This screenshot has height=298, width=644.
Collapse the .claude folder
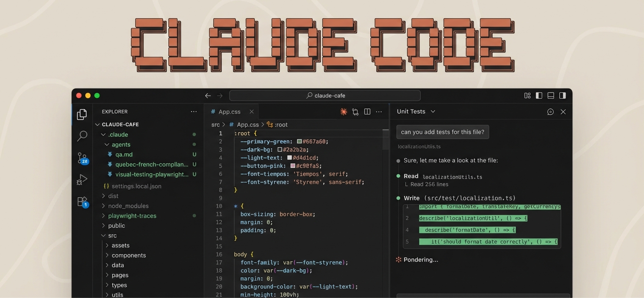(x=103, y=134)
